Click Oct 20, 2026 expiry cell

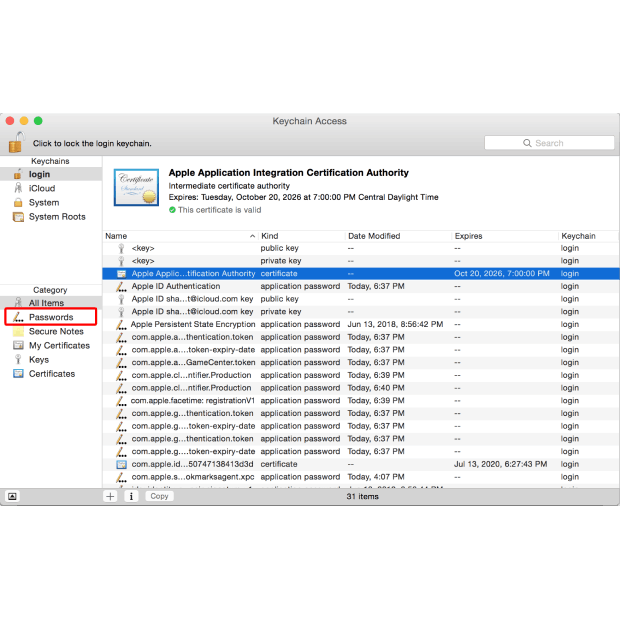coord(501,274)
